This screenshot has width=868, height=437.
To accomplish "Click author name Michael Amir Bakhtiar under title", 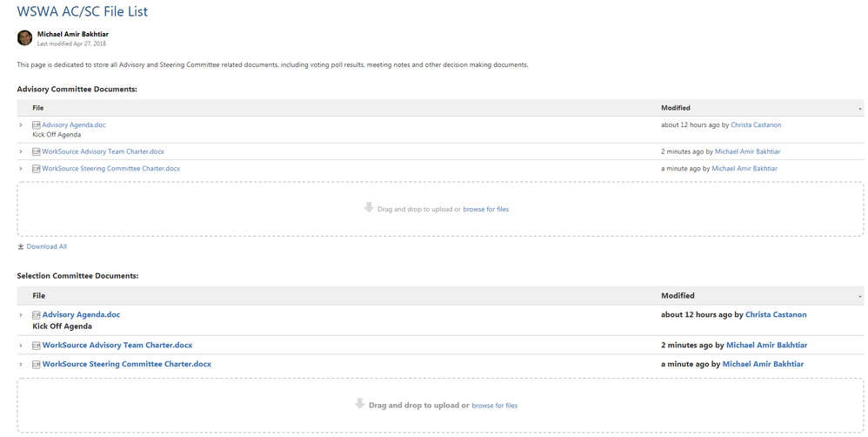I will (72, 34).
